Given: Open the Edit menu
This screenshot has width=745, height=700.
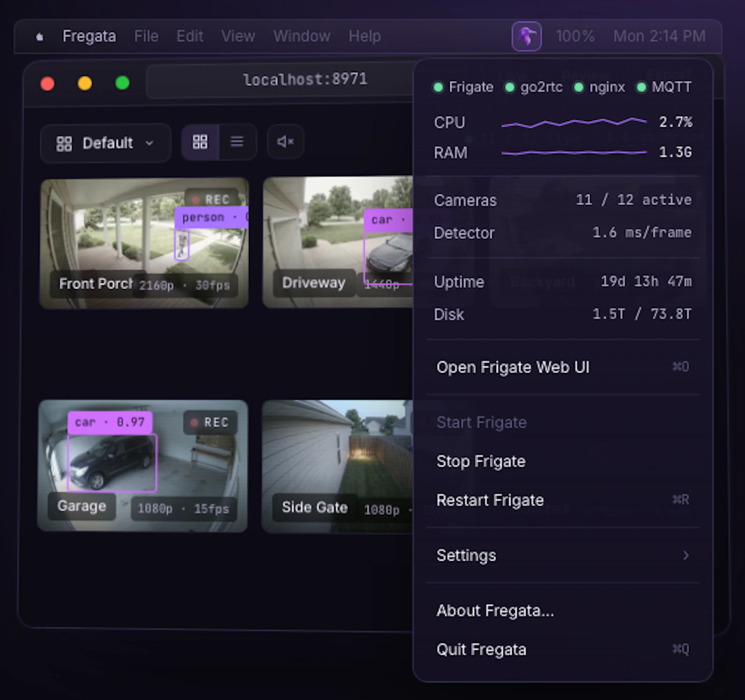Looking at the screenshot, I should pos(190,36).
